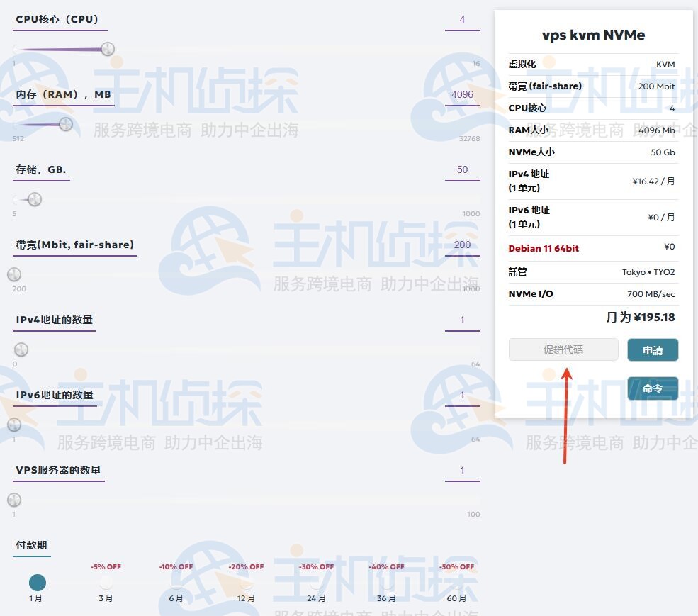Select the 3月 payment period option
698x616 pixels.
point(106,583)
